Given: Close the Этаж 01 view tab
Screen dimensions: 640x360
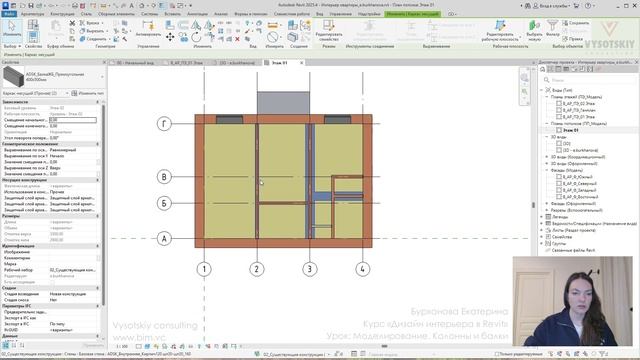Looking at the screenshot, I should 302,63.
